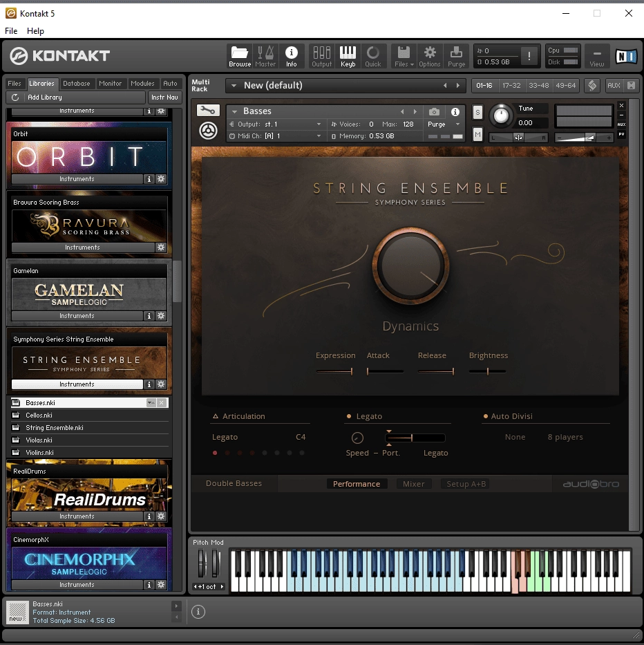Toggle the Browse panel button
The width and height of the screenshot is (644, 645).
[x=240, y=56]
